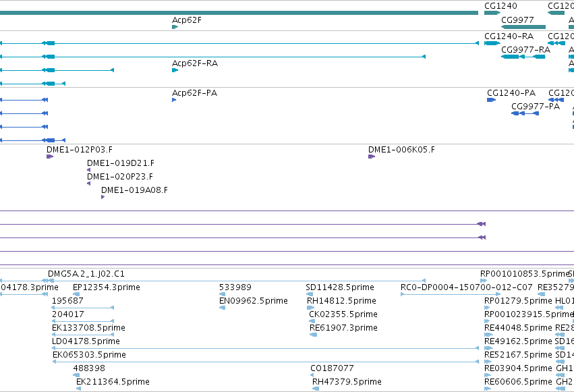Select the Acp62F-PA protein glyph
574x392 pixels.
(x=174, y=100)
